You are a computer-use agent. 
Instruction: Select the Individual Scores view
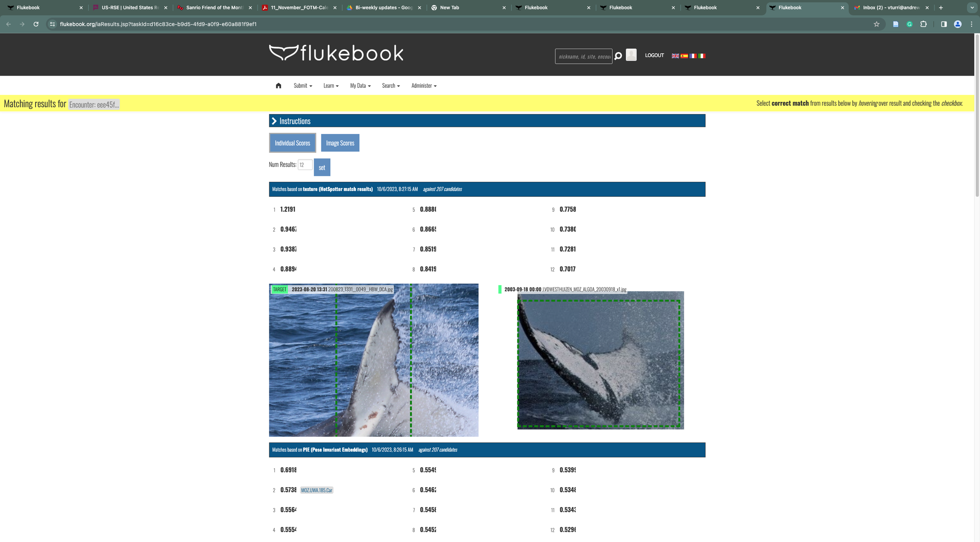point(292,143)
